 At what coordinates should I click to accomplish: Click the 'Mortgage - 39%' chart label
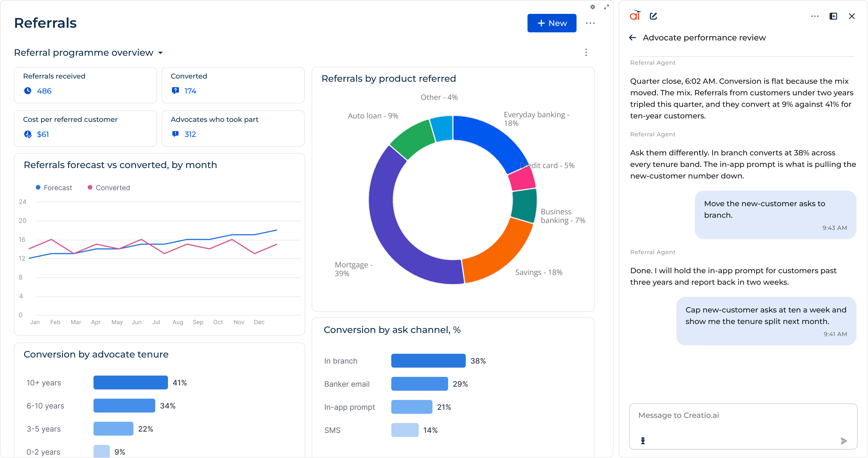pos(353,269)
